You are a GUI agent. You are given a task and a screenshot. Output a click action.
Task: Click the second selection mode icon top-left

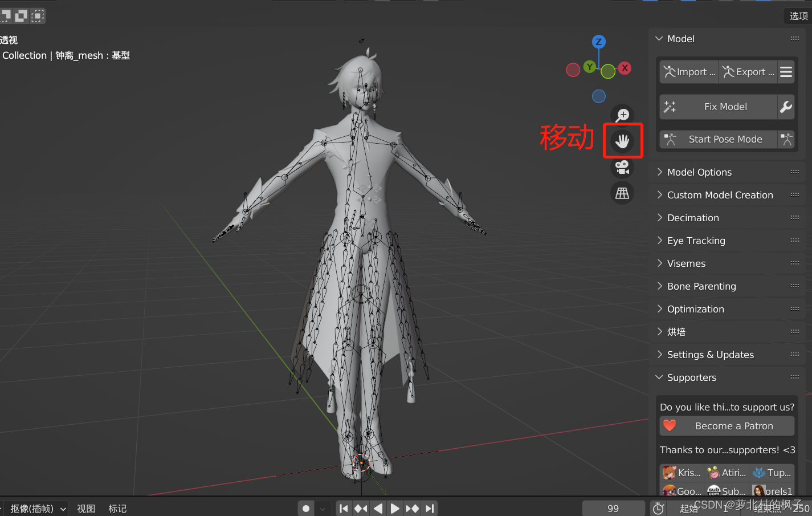click(21, 16)
